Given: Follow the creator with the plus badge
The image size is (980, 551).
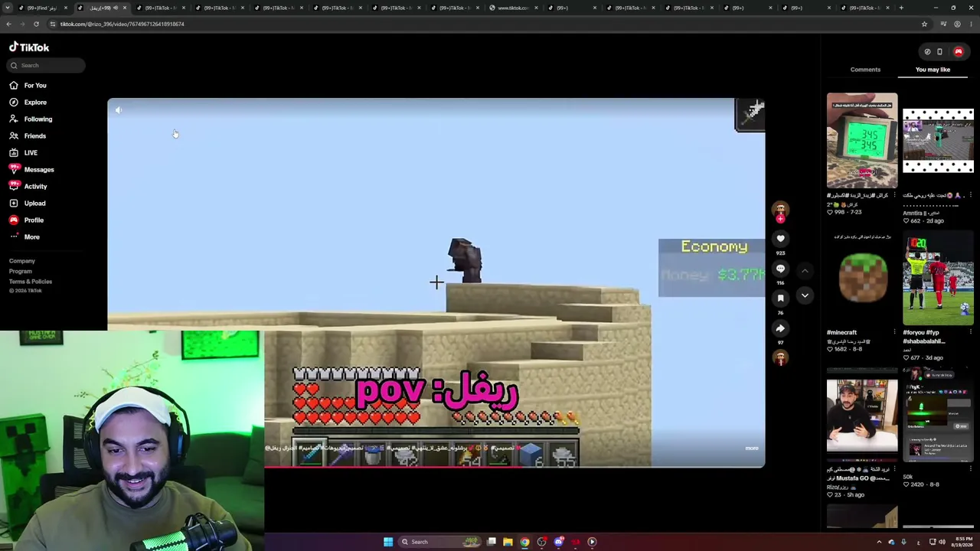Looking at the screenshot, I should pyautogui.click(x=780, y=219).
